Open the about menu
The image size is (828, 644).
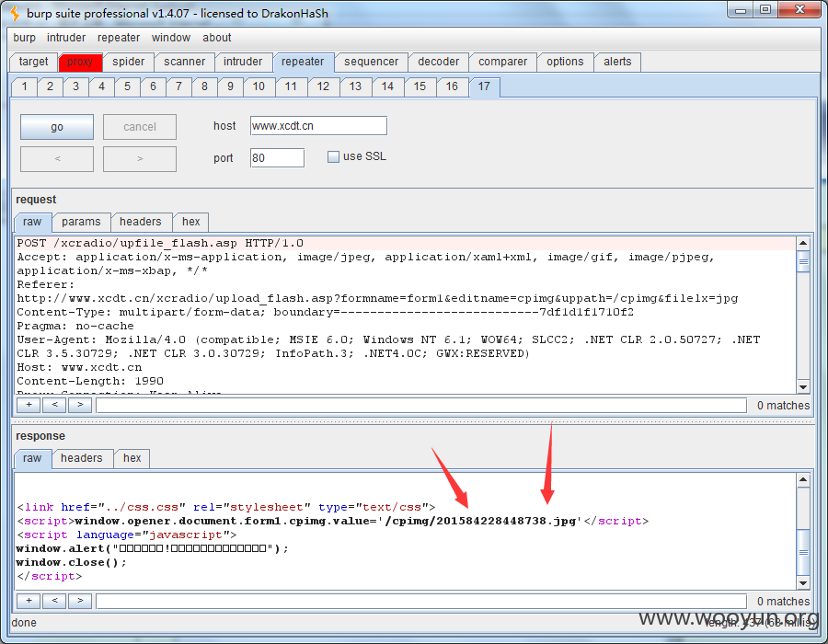(217, 38)
